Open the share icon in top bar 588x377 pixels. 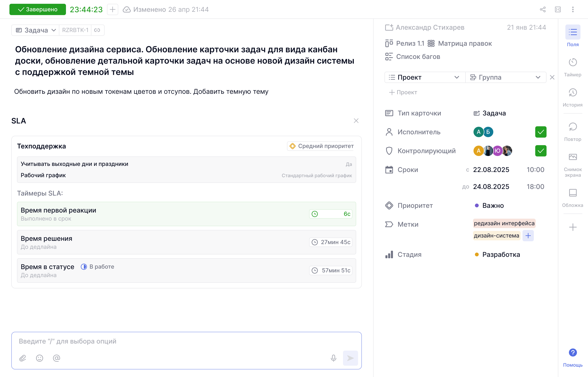[543, 10]
